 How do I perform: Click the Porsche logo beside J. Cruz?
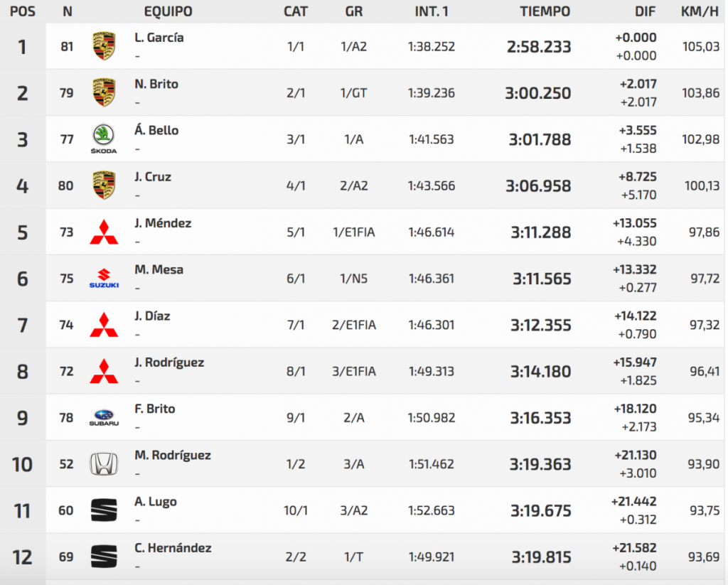point(105,186)
